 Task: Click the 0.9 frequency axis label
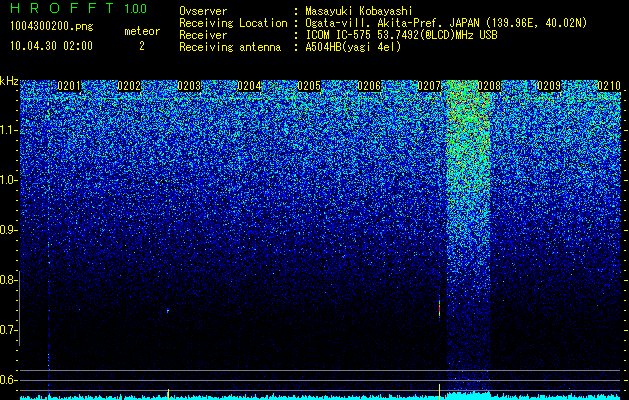pos(8,230)
